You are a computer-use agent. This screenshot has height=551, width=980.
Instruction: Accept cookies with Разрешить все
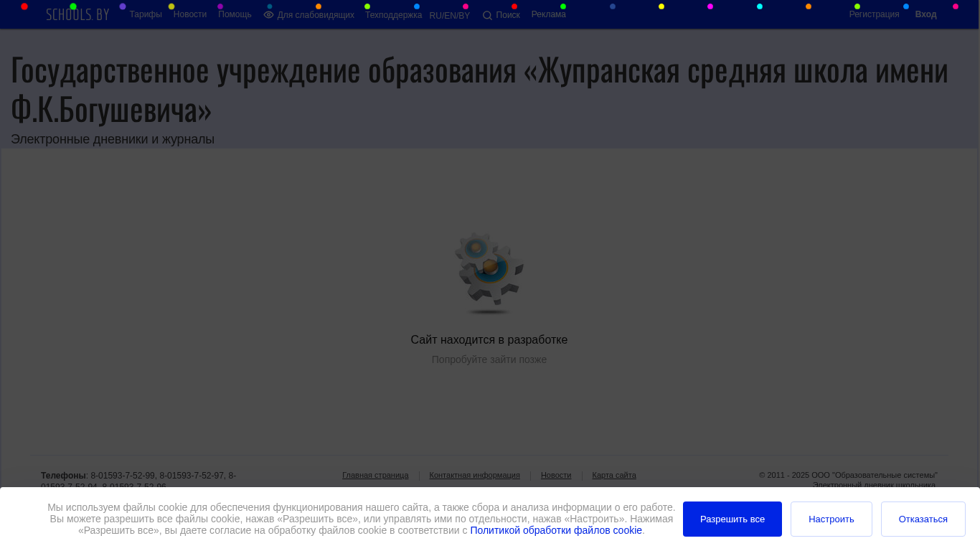(732, 519)
